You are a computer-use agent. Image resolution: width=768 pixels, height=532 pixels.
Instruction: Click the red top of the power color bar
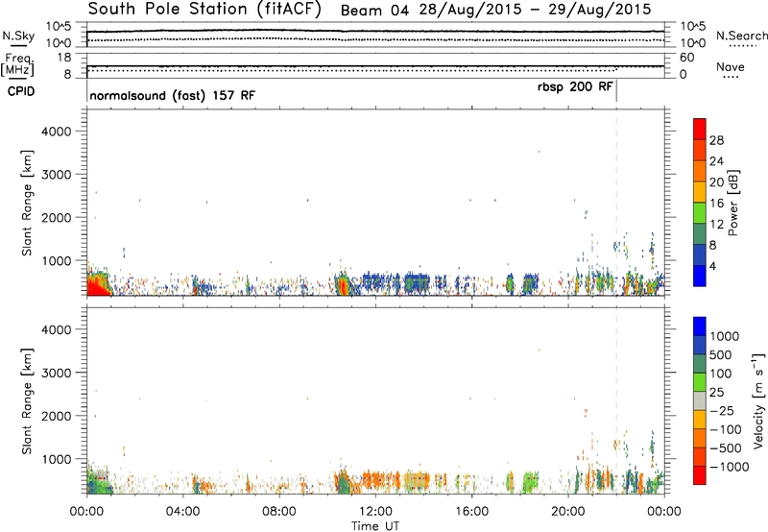(x=700, y=129)
